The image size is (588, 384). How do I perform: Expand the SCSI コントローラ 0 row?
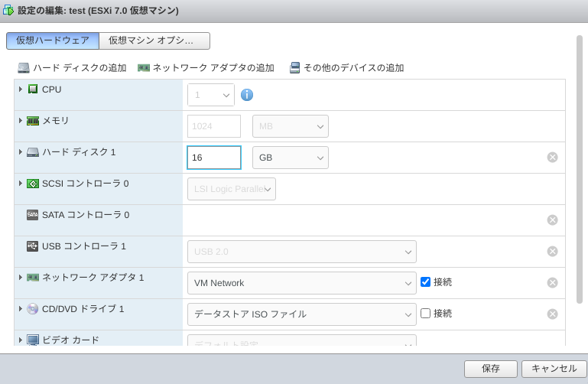21,184
